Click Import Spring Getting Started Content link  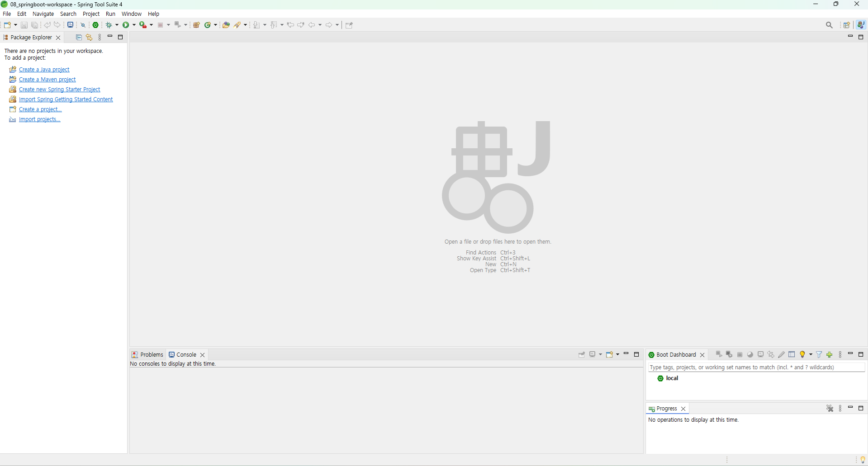tap(66, 99)
